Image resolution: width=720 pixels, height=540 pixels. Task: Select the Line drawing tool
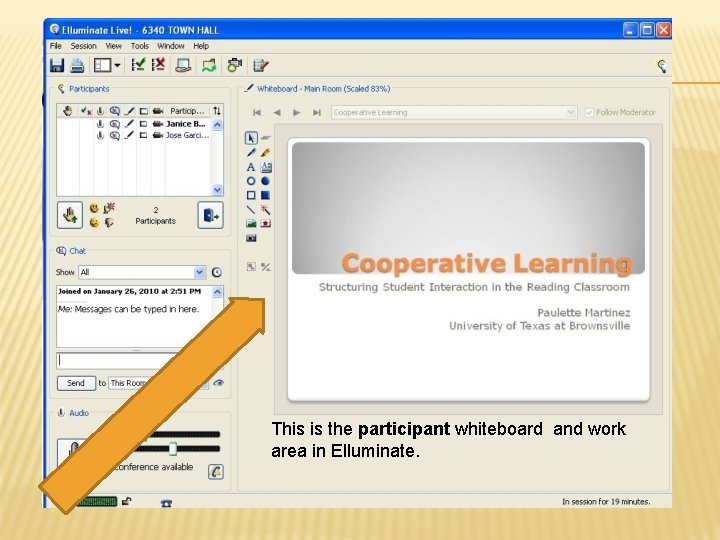coord(251,209)
